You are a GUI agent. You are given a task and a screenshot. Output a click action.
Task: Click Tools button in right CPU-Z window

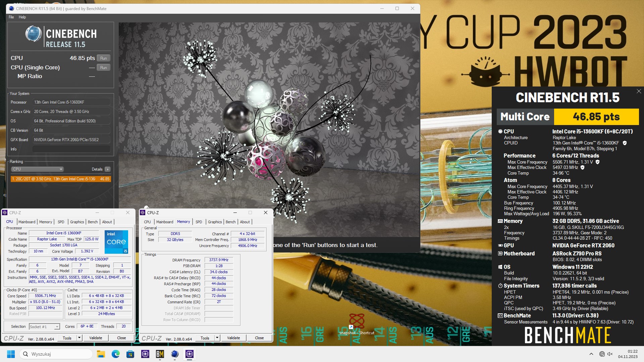click(205, 338)
